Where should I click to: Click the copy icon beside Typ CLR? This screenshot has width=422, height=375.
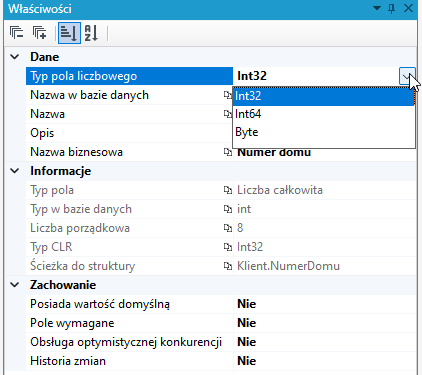[228, 247]
